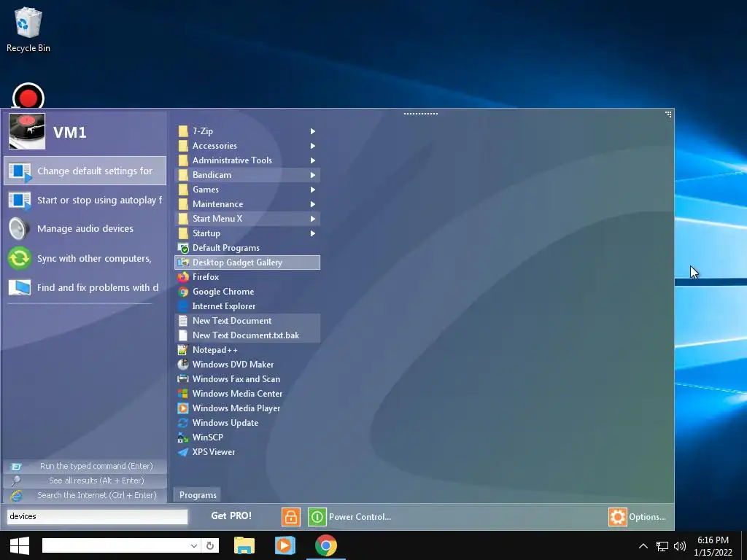Screen dimensions: 747x560
Task: Click the taskbar address box refresh button
Action: (210, 545)
